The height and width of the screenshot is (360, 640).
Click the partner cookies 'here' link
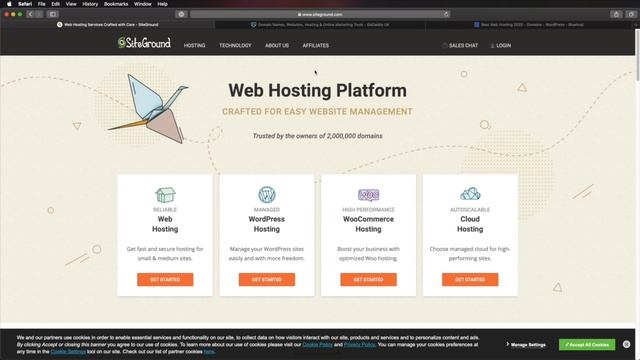pyautogui.click(x=209, y=351)
